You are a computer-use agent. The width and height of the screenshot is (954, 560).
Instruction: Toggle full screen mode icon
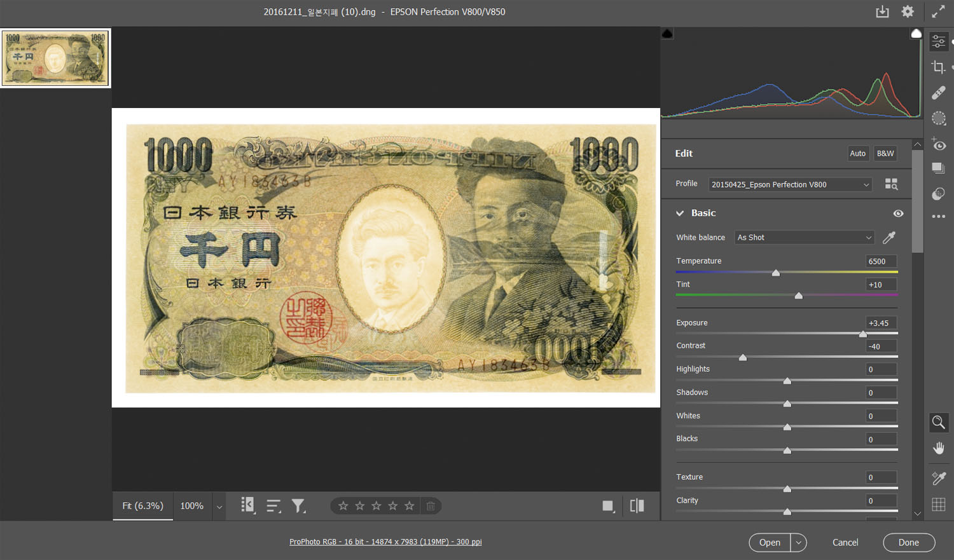pos(938,11)
